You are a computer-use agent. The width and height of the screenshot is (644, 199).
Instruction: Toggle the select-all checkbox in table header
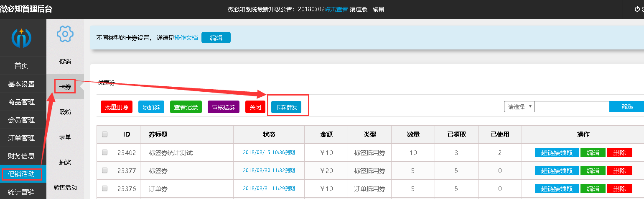pyautogui.click(x=105, y=134)
